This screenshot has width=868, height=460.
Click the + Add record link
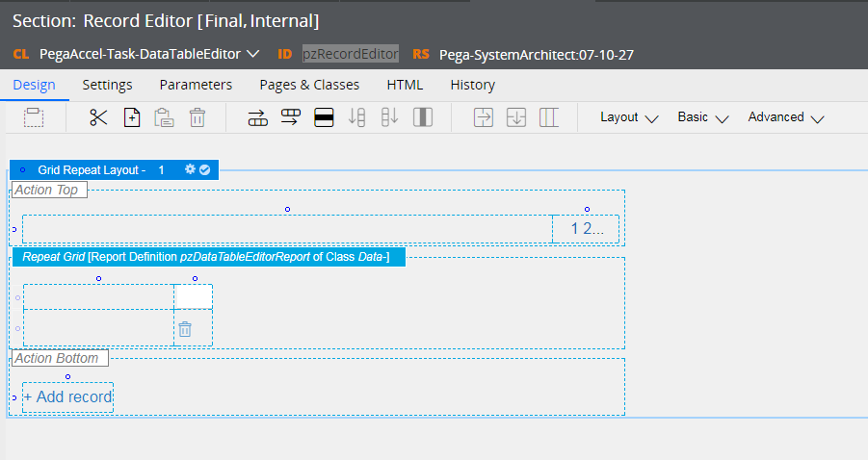[68, 396]
